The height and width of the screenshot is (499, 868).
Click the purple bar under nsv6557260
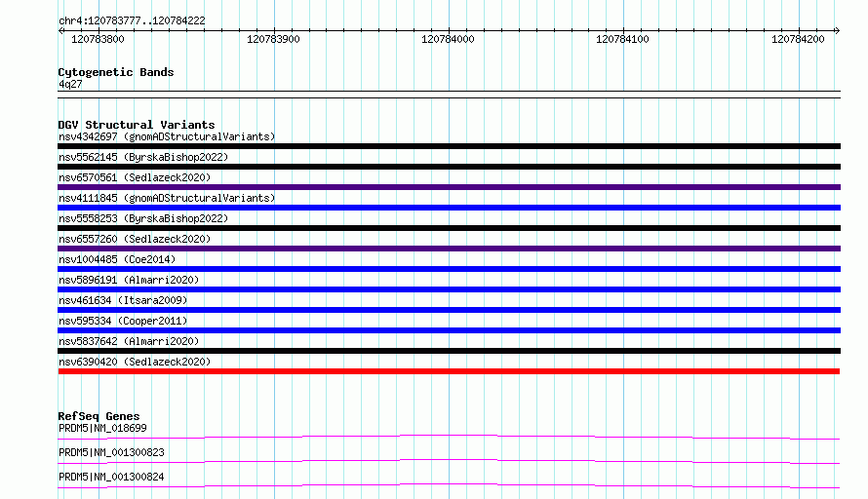449,249
